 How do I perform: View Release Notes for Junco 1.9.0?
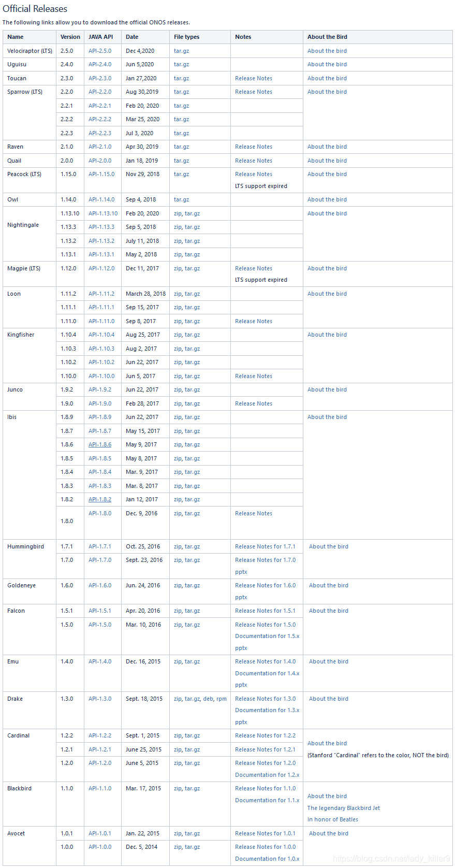(x=253, y=403)
